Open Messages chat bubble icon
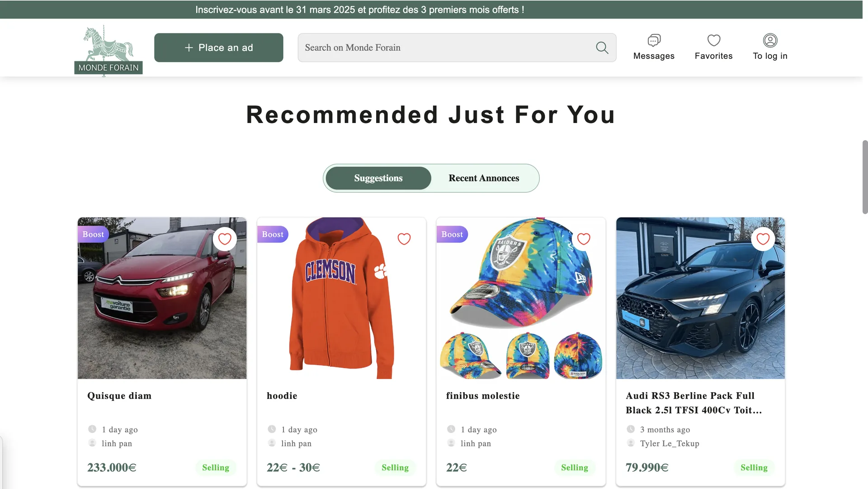 pyautogui.click(x=654, y=41)
